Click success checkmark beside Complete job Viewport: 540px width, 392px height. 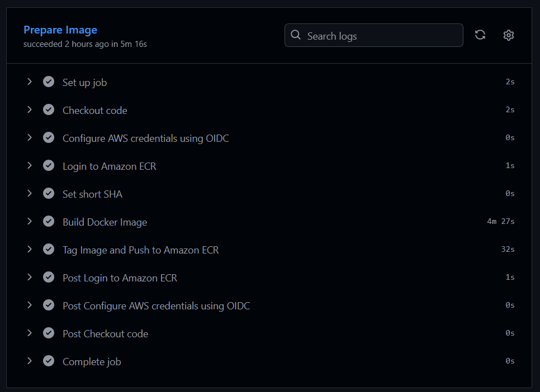(49, 361)
